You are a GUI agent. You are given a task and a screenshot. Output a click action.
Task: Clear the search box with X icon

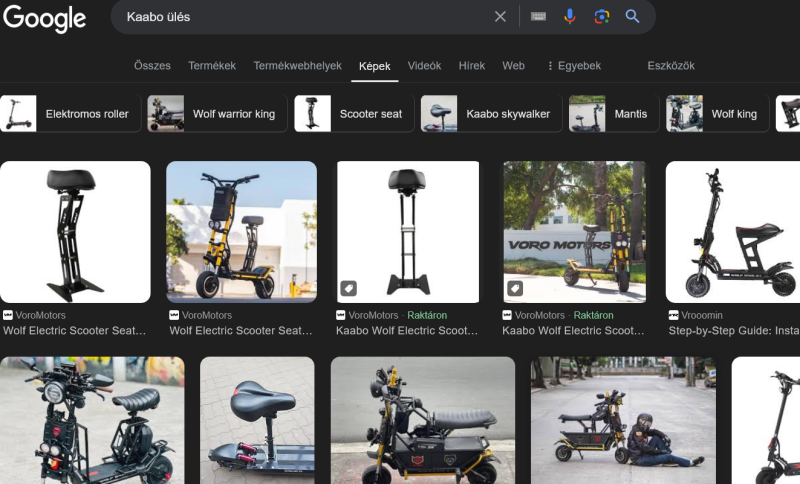500,17
